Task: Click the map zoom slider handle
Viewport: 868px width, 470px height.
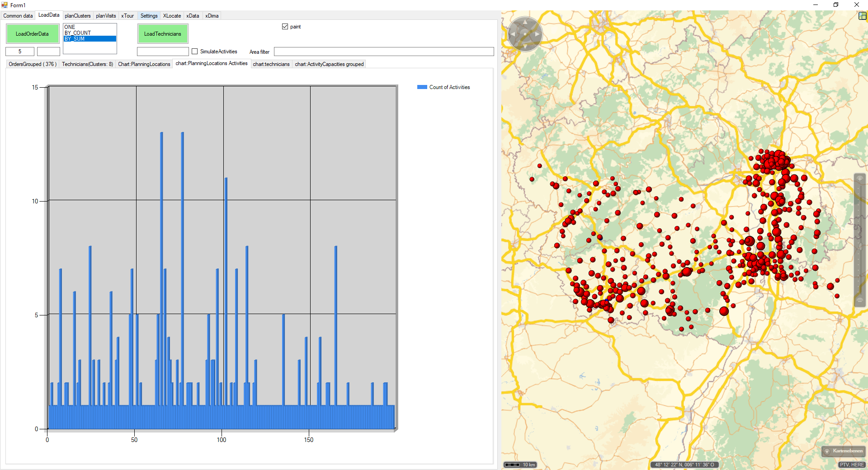Action: [x=860, y=246]
